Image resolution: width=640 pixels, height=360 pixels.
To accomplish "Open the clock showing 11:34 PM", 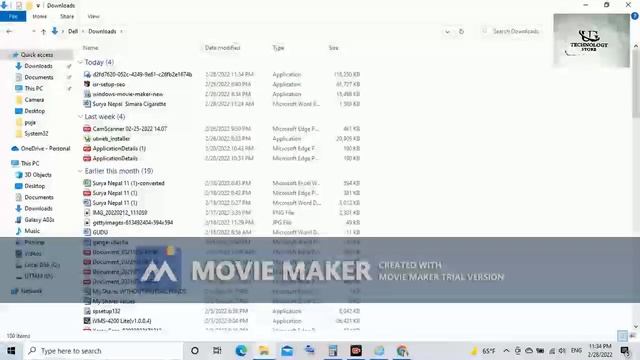I will pyautogui.click(x=600, y=351).
